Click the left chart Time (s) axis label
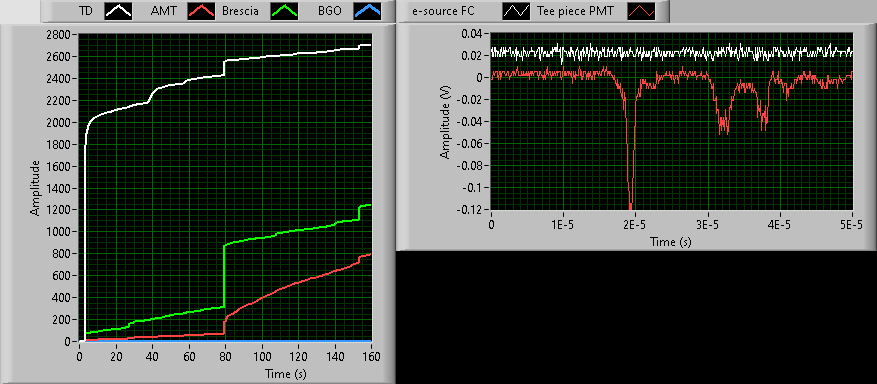877x384 pixels. point(286,373)
